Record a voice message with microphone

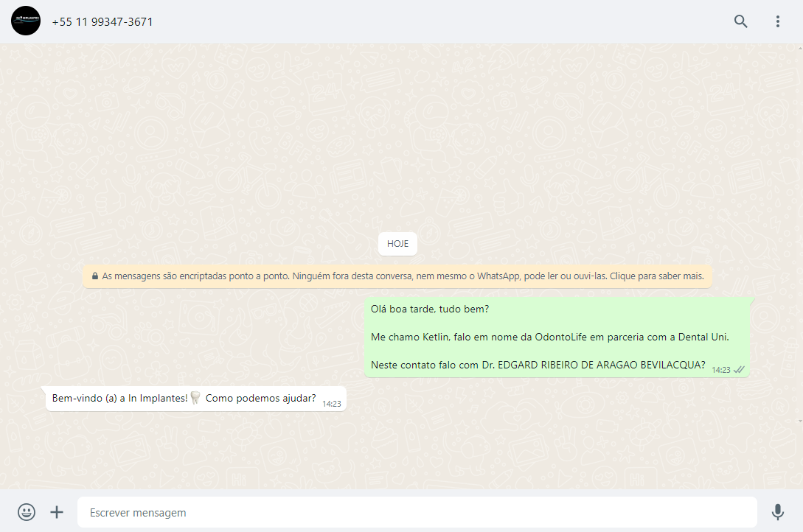(x=777, y=512)
